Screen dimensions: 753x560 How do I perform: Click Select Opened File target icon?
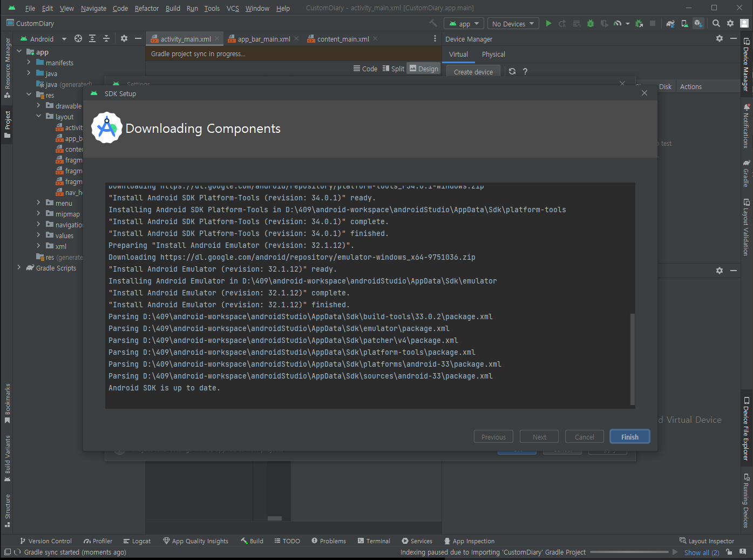(x=78, y=38)
